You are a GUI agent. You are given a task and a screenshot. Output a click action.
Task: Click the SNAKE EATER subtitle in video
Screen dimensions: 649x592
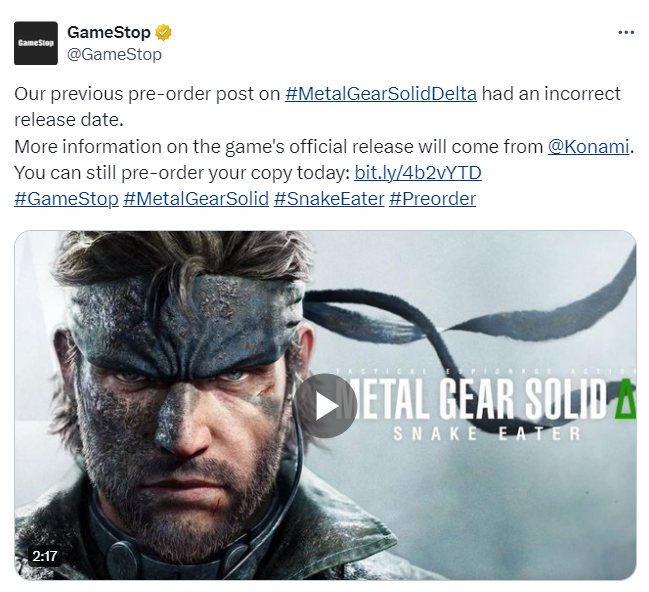click(487, 434)
